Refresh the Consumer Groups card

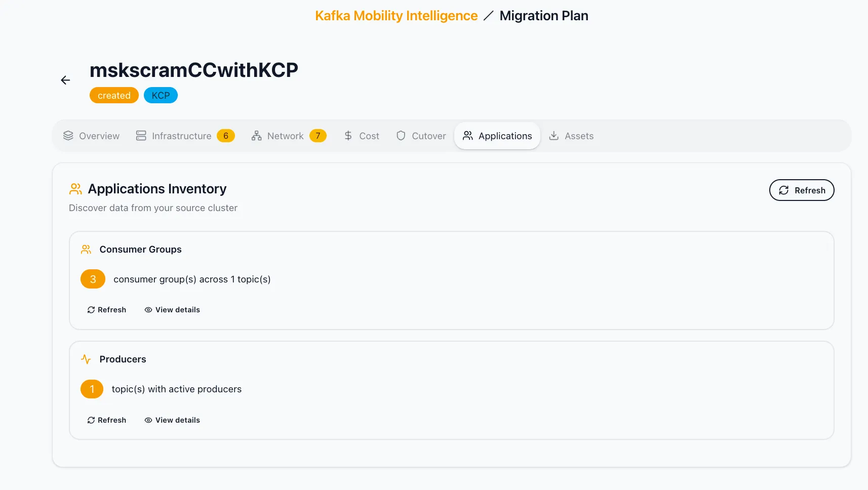click(x=107, y=310)
